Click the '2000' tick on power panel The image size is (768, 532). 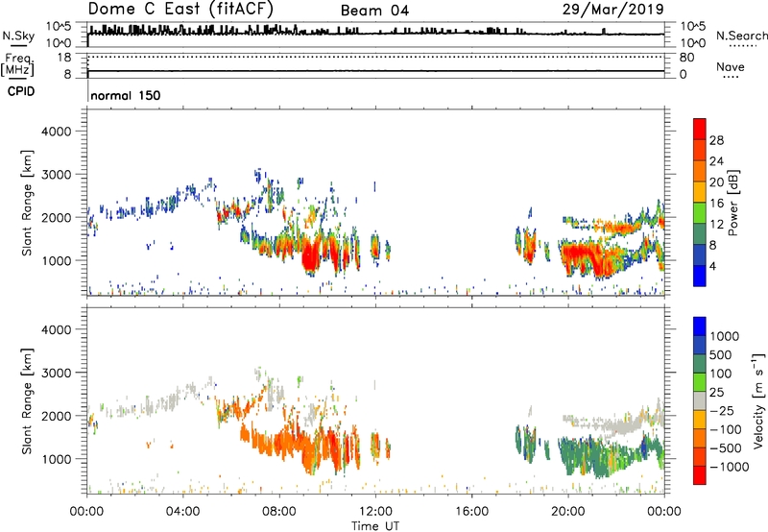tap(57, 218)
